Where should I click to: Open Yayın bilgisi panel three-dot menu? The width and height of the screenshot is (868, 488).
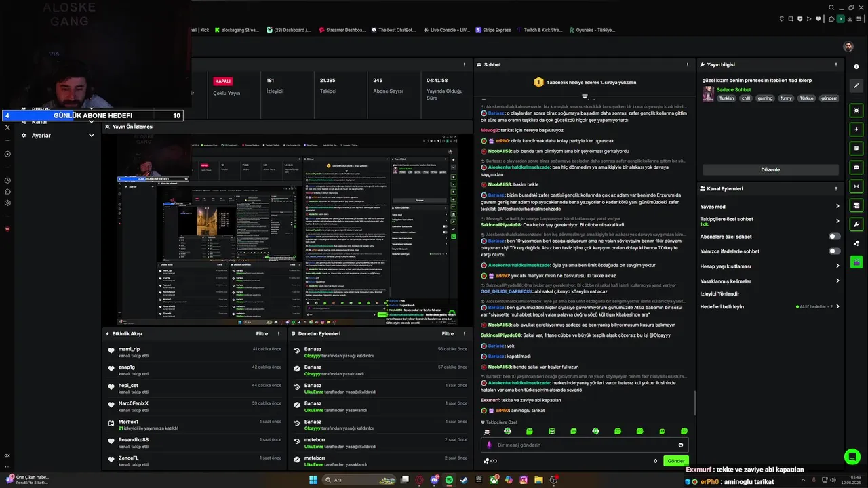[837, 65]
